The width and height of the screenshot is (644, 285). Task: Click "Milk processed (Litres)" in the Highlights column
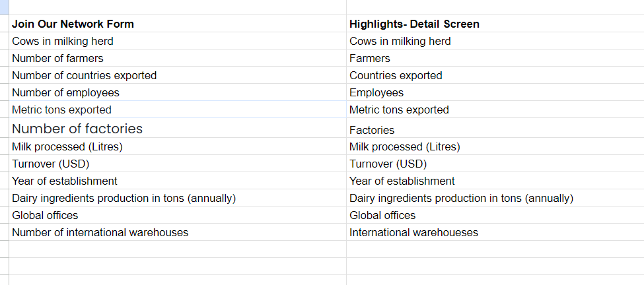405,146
